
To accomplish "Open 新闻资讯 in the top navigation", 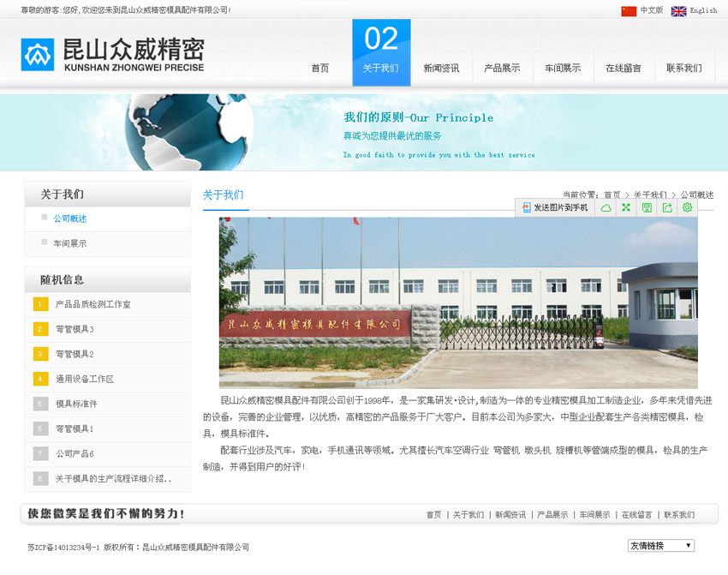I will (x=441, y=69).
